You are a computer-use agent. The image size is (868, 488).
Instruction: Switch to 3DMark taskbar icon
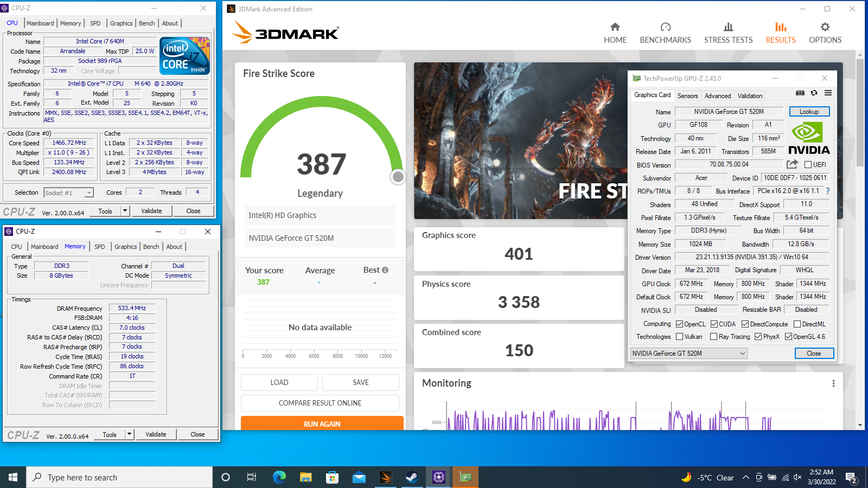click(385, 477)
